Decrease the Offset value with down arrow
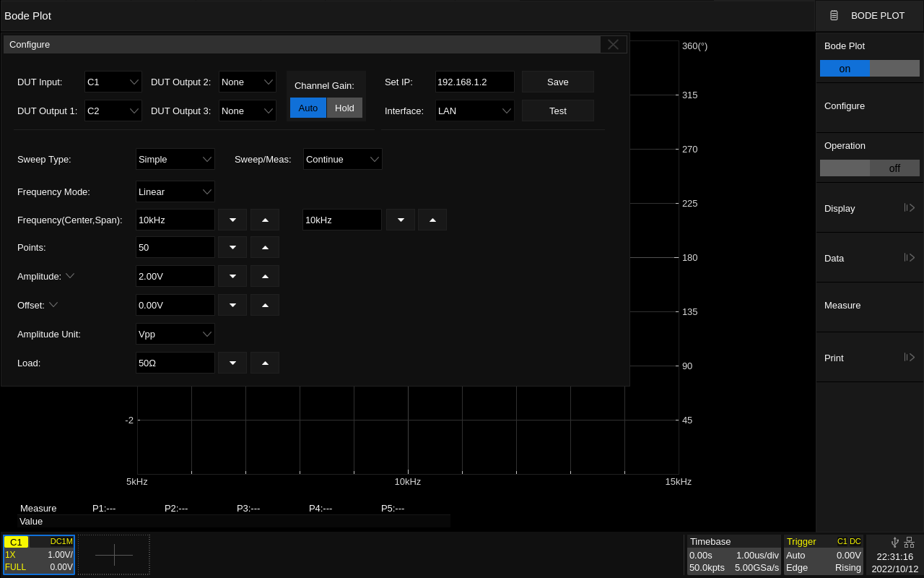Image resolution: width=924 pixels, height=578 pixels. [232, 305]
